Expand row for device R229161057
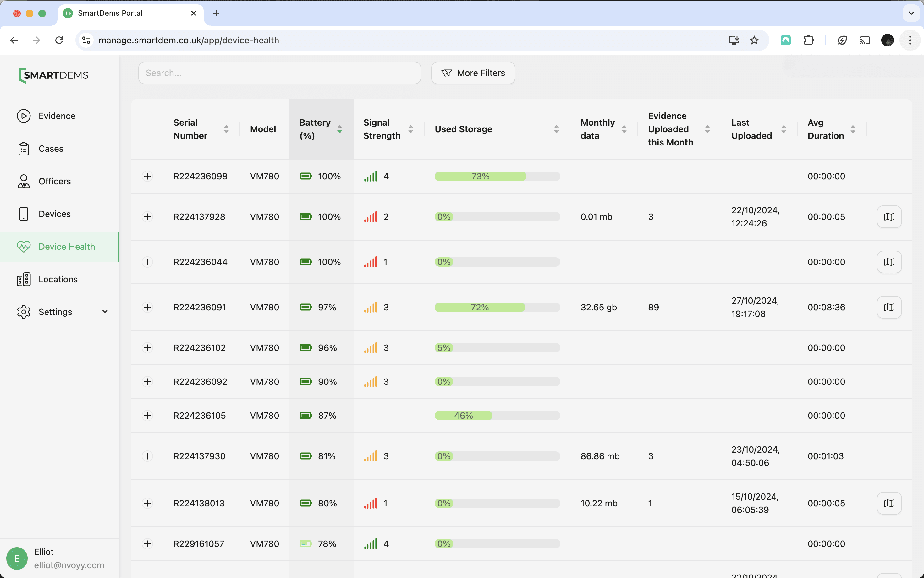Image resolution: width=924 pixels, height=578 pixels. click(x=147, y=543)
